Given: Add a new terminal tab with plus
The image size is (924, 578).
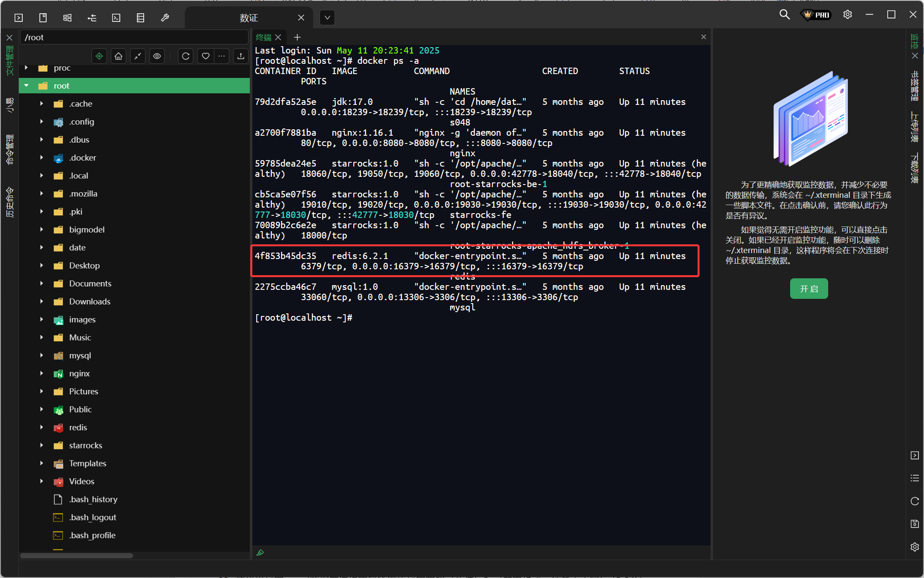Looking at the screenshot, I should point(297,37).
